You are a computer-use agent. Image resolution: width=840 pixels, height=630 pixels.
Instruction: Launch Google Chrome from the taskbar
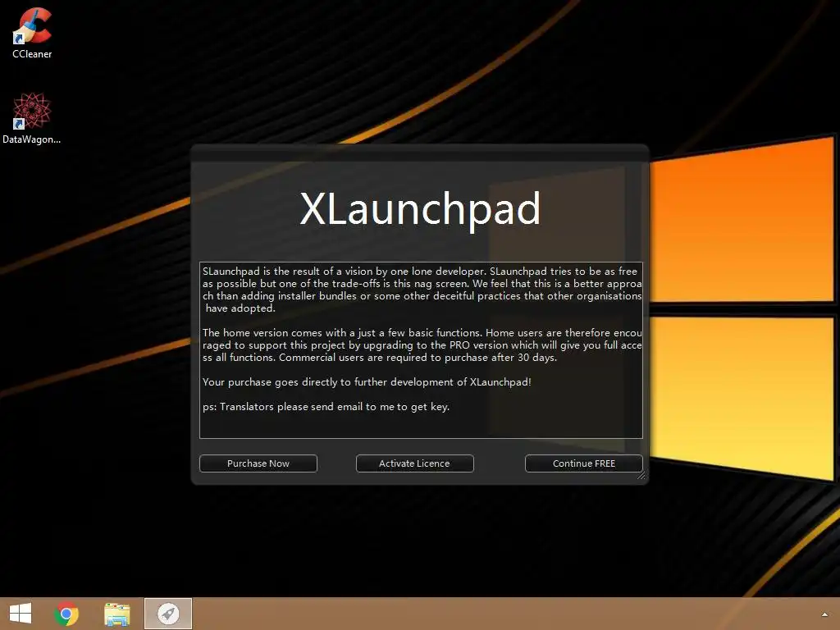66,614
